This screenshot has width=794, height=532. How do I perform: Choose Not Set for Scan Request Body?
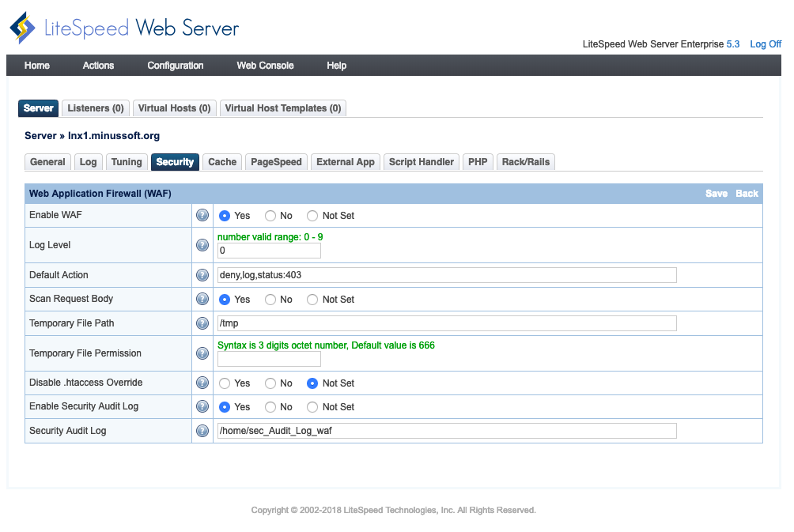click(312, 300)
